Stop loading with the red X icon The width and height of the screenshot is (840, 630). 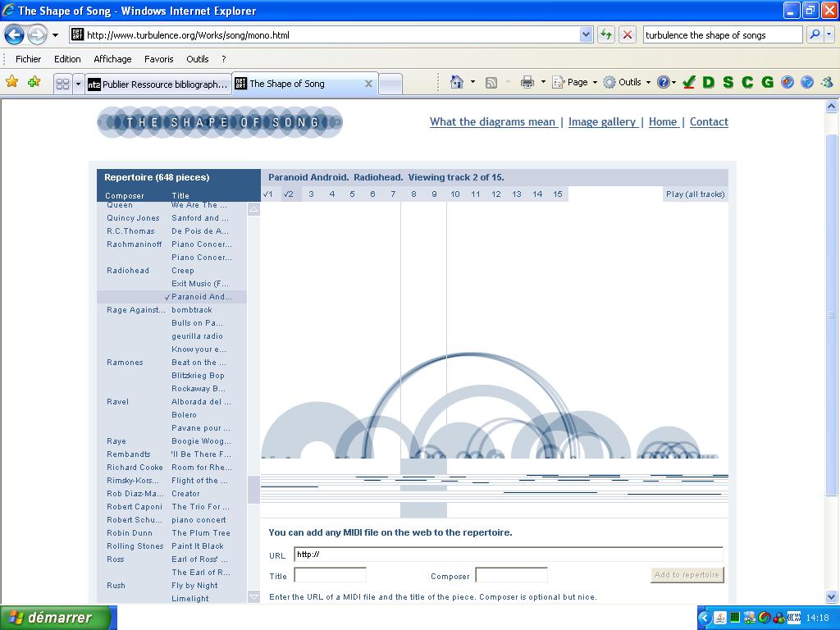point(628,35)
